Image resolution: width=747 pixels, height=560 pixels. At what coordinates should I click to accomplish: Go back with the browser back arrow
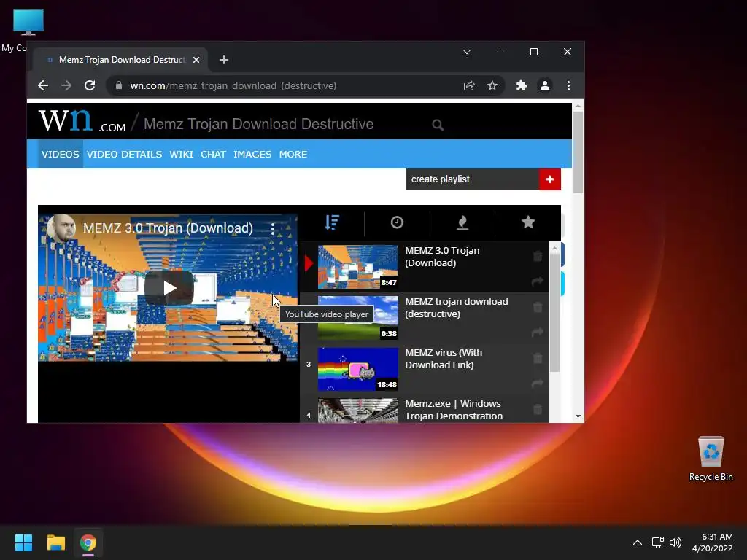[43, 86]
